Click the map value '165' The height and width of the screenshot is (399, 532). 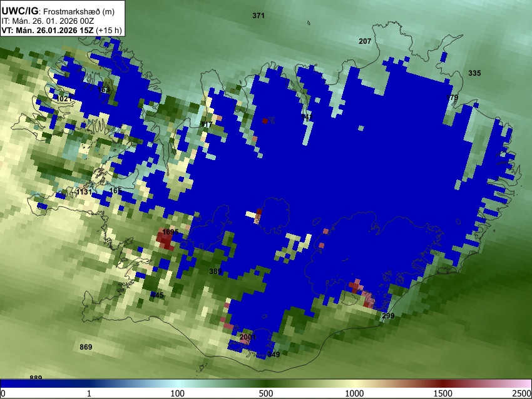click(x=115, y=191)
